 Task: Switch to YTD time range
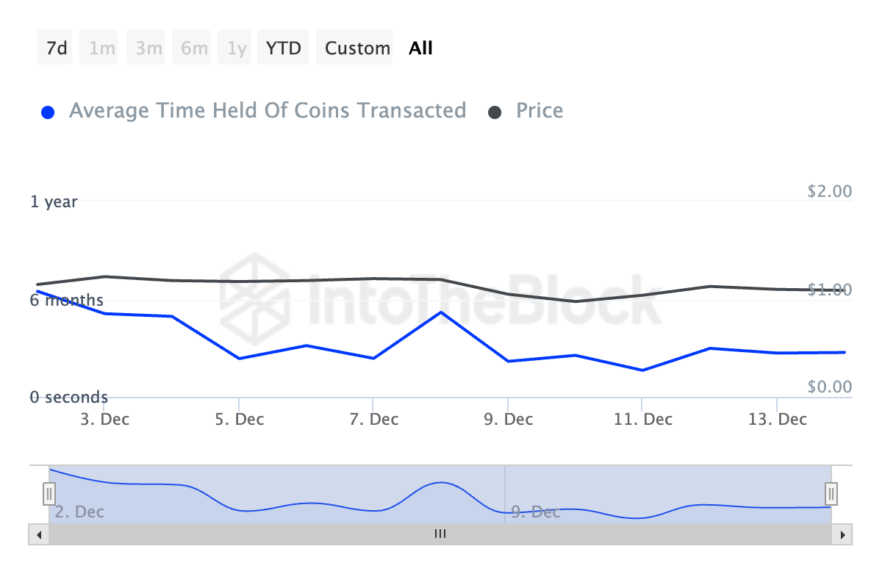click(283, 47)
